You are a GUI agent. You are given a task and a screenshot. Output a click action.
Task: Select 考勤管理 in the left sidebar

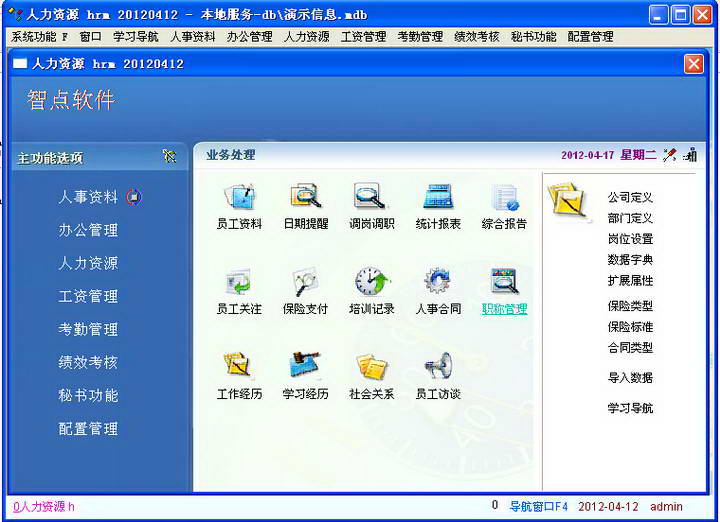88,329
